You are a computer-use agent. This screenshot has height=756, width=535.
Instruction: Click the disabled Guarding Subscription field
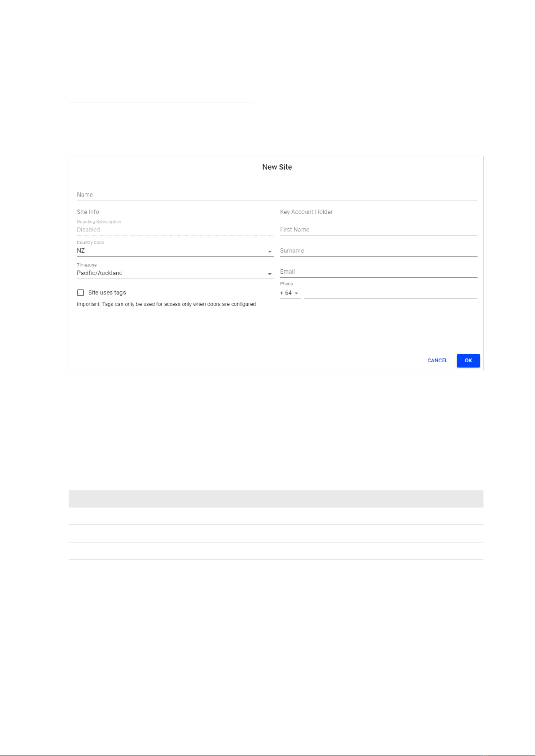[175, 230]
